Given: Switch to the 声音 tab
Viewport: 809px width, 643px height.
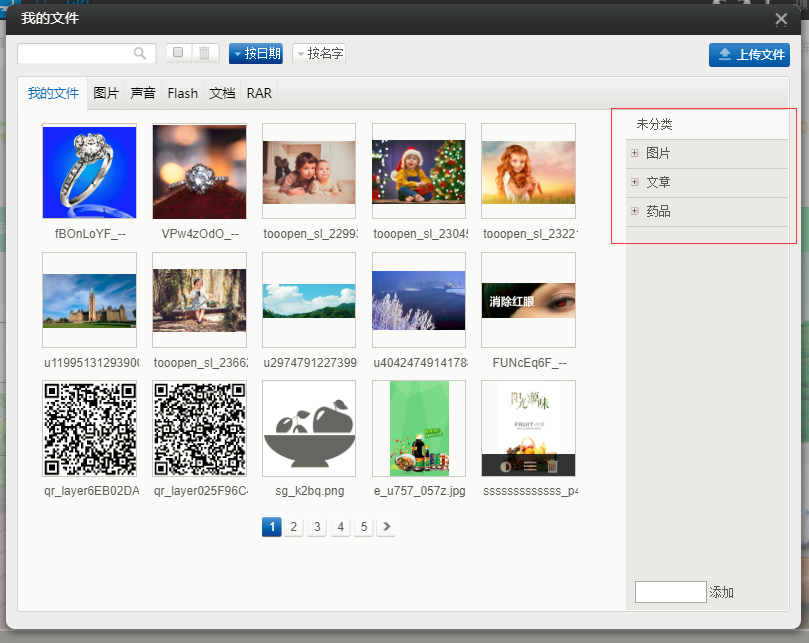Looking at the screenshot, I should (143, 93).
